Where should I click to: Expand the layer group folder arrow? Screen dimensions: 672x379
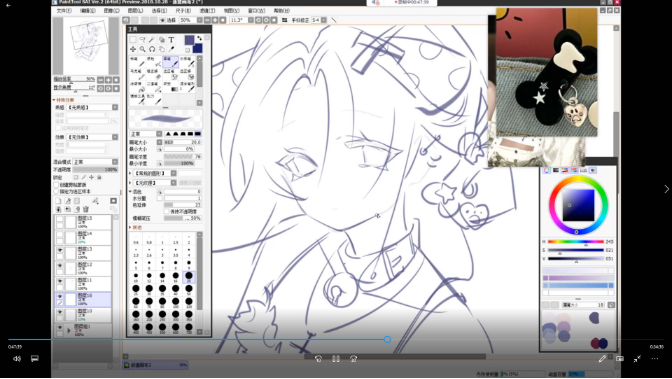click(x=69, y=331)
